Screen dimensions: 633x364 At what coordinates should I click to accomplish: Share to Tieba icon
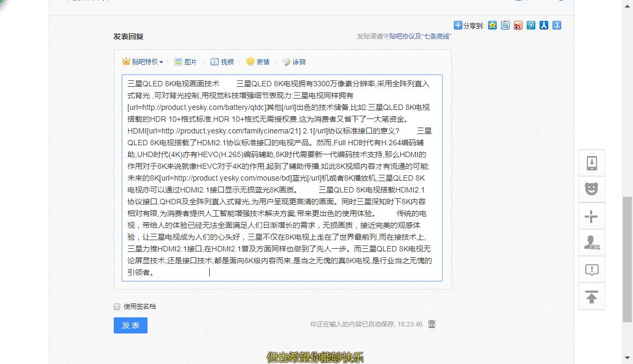coord(505,25)
